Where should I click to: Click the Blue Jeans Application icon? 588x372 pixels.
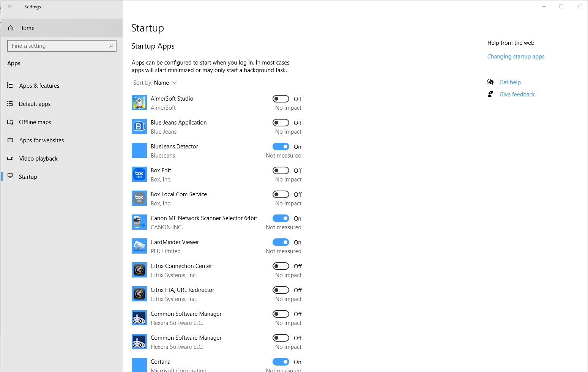pos(139,126)
